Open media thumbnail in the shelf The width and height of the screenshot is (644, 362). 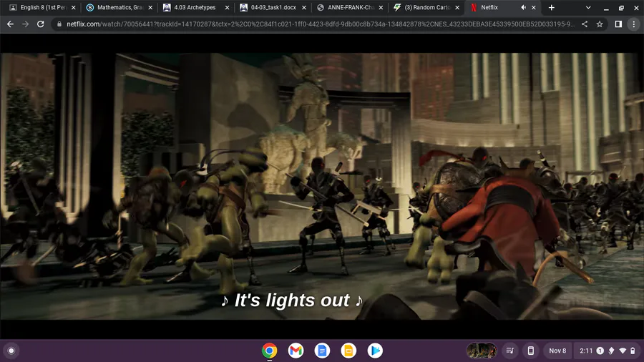(x=482, y=351)
